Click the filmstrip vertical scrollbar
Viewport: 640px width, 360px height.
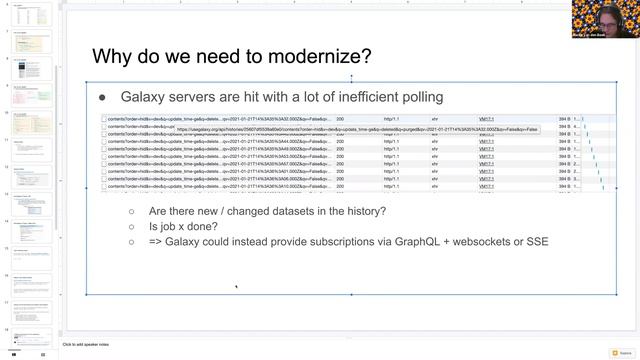click(x=56, y=147)
